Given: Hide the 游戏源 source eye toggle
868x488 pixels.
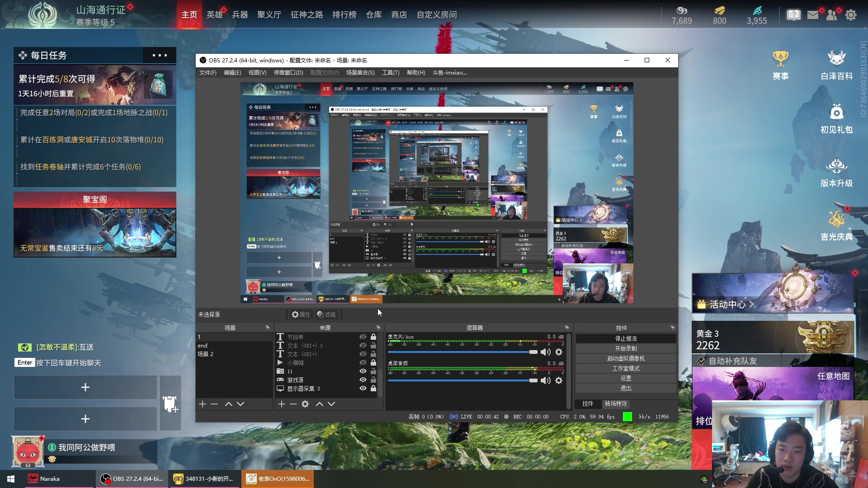Looking at the screenshot, I should click(363, 380).
